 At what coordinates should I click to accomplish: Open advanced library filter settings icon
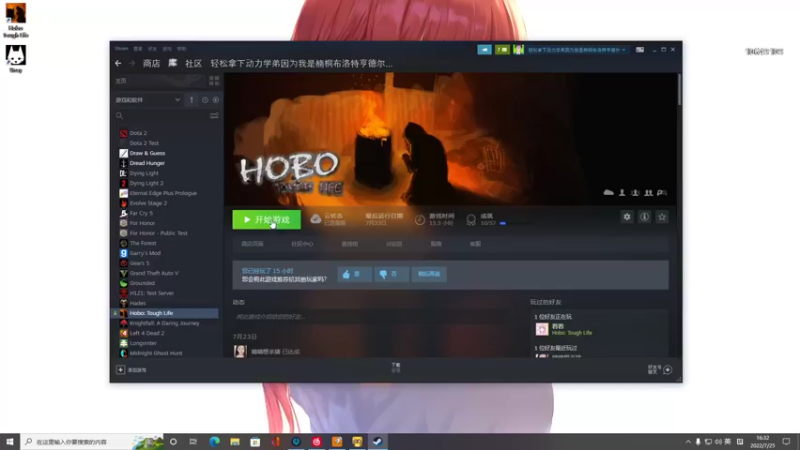click(x=214, y=116)
